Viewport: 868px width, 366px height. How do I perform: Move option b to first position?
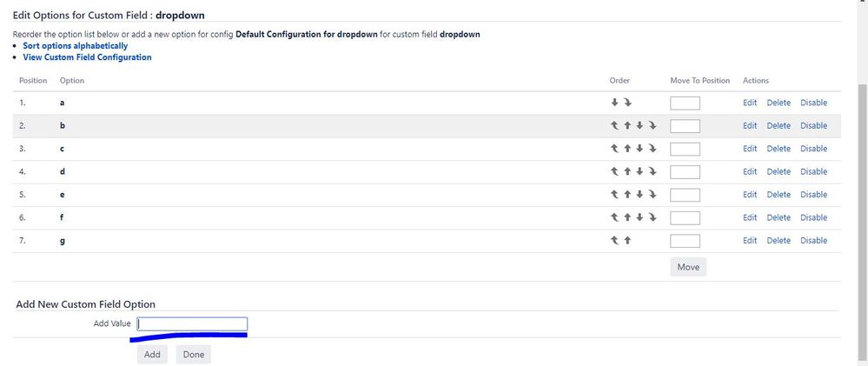(x=614, y=126)
